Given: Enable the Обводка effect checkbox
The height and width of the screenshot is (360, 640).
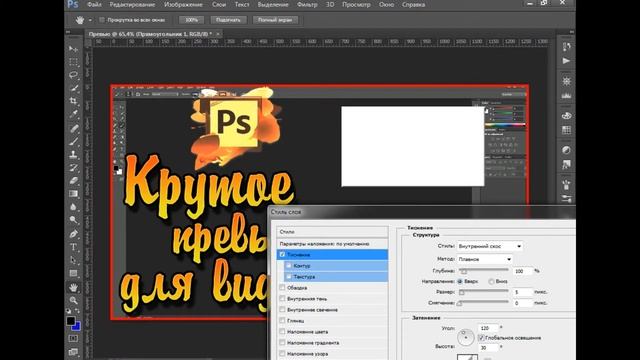Looking at the screenshot, I should click(x=282, y=287).
